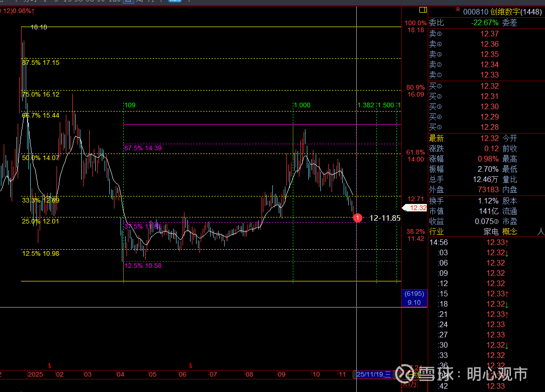Click the green 1.500 cycle label
Screen dimensions: 545x392
coord(386,105)
